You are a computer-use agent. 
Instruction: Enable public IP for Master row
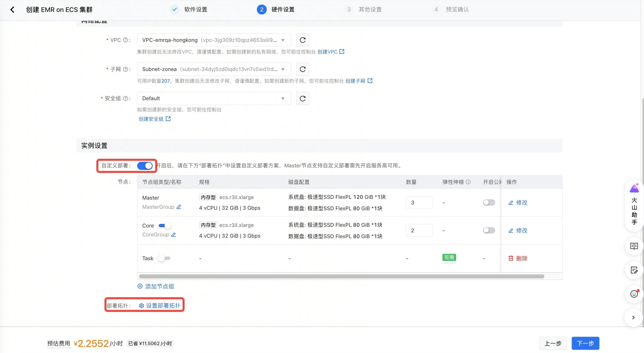(489, 202)
